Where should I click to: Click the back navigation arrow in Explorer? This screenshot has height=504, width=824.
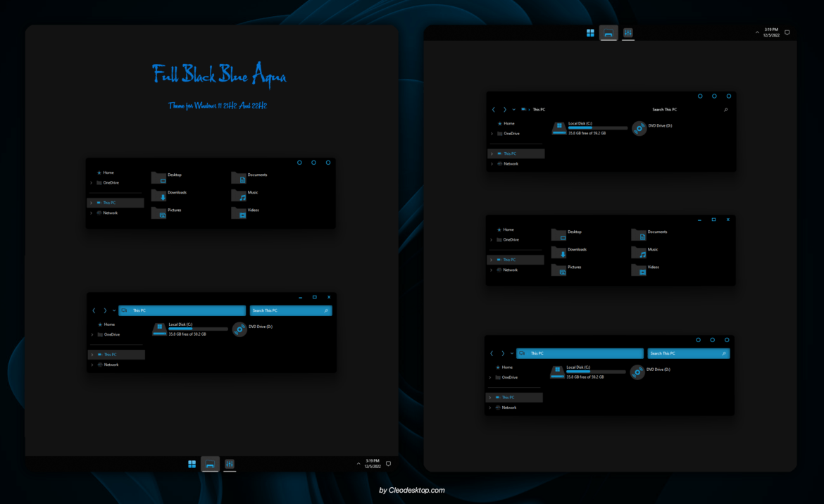[94, 310]
